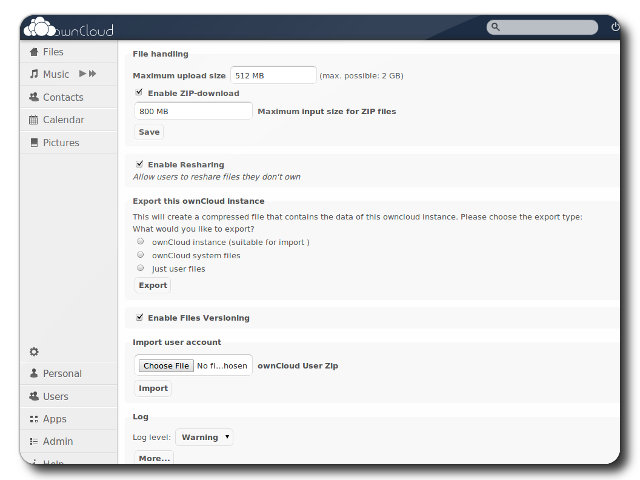This screenshot has width=640, height=480.
Task: Click the Maximum upload size field
Action: 273,75
